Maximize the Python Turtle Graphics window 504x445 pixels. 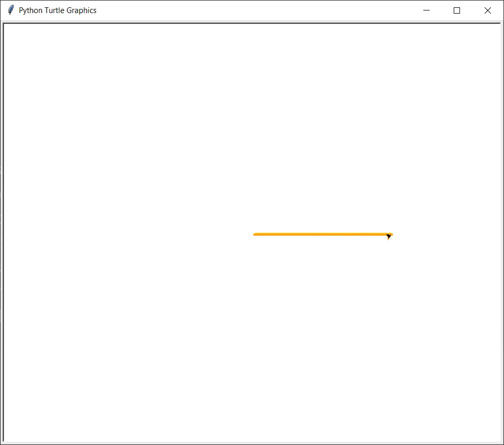point(457,10)
